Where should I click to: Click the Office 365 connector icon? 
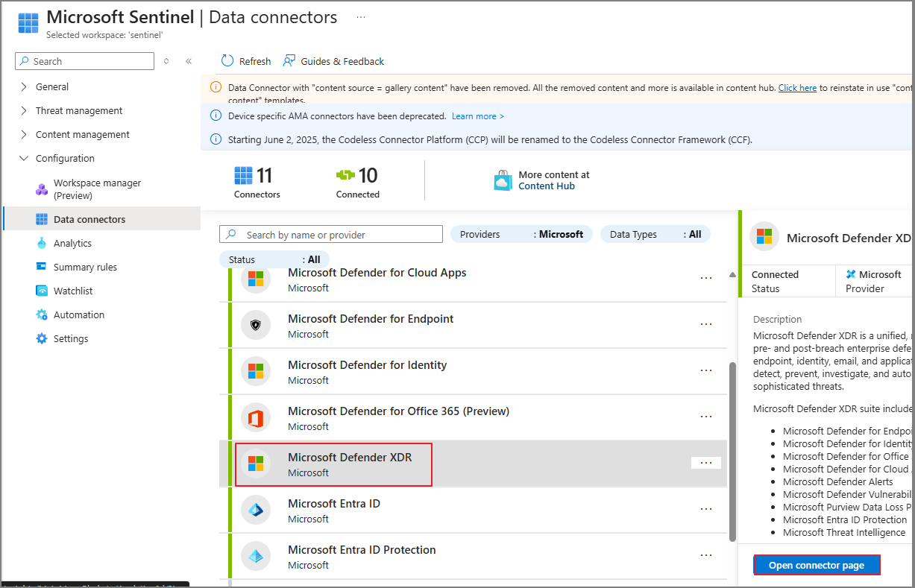pyautogui.click(x=256, y=417)
